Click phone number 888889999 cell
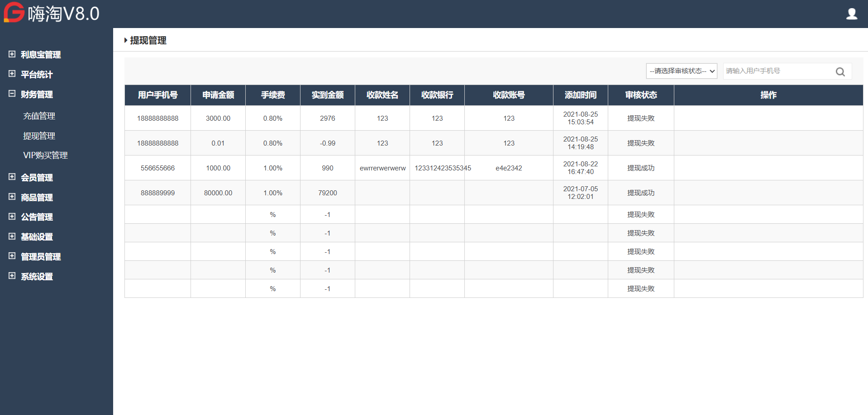Viewport: 868px width, 415px height. pyautogui.click(x=158, y=193)
